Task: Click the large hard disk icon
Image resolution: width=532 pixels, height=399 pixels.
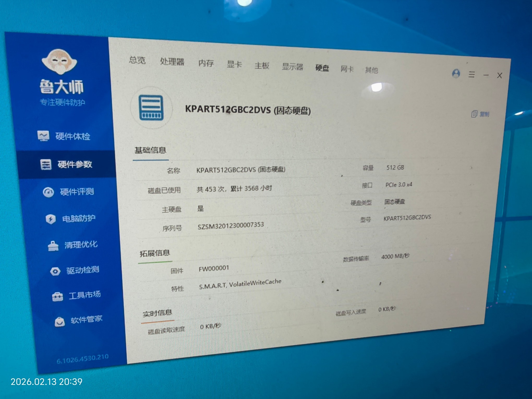Action: [151, 108]
